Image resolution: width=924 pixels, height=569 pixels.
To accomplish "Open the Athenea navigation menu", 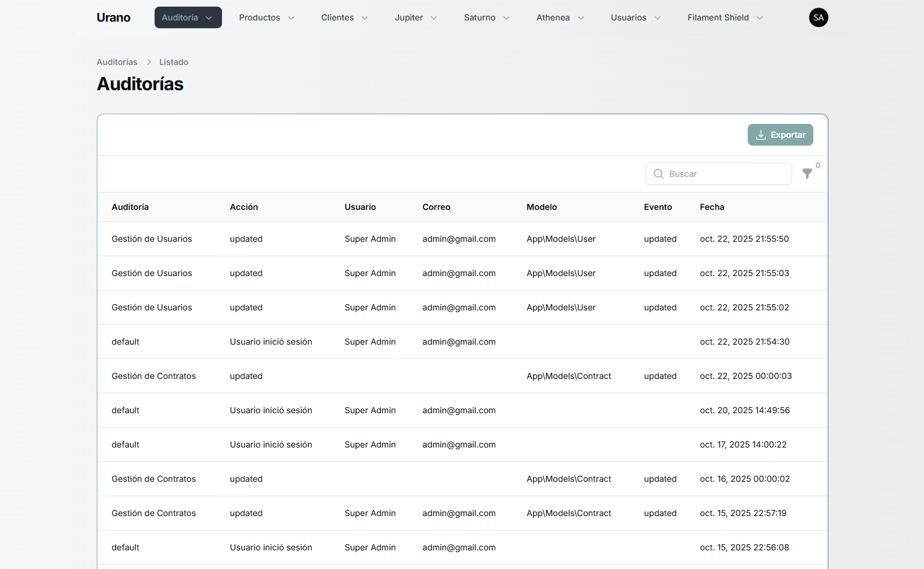I will click(x=560, y=17).
